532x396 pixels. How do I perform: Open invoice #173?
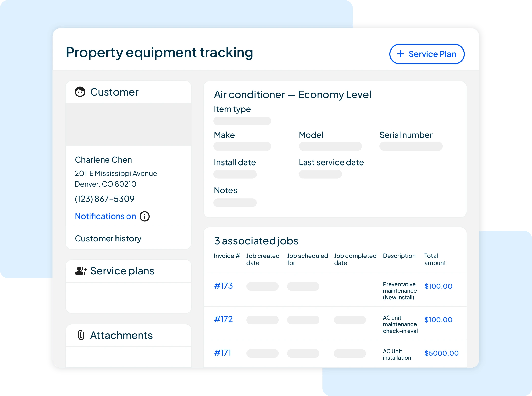pos(224,286)
